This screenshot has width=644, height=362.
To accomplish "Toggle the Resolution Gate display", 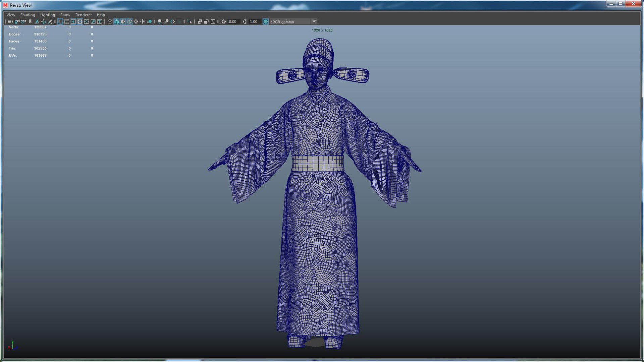I will pyautogui.click(x=73, y=21).
